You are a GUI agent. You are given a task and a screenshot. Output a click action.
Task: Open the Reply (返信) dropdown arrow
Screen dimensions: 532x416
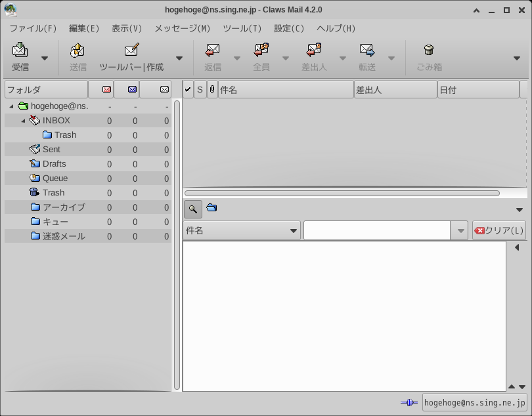237,58
